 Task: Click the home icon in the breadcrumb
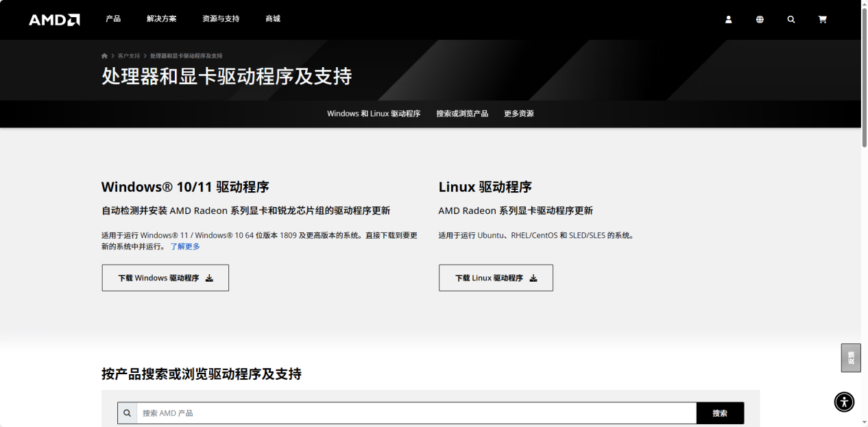(x=104, y=55)
